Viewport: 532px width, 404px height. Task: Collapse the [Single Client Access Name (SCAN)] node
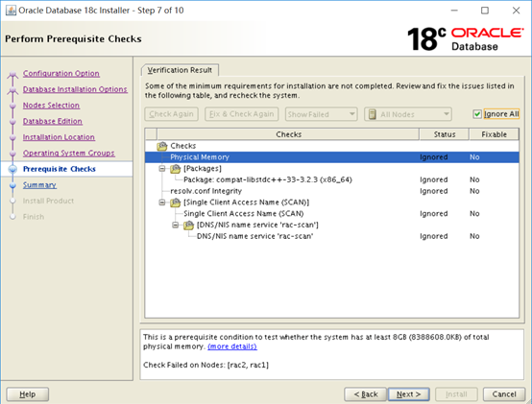pos(162,202)
